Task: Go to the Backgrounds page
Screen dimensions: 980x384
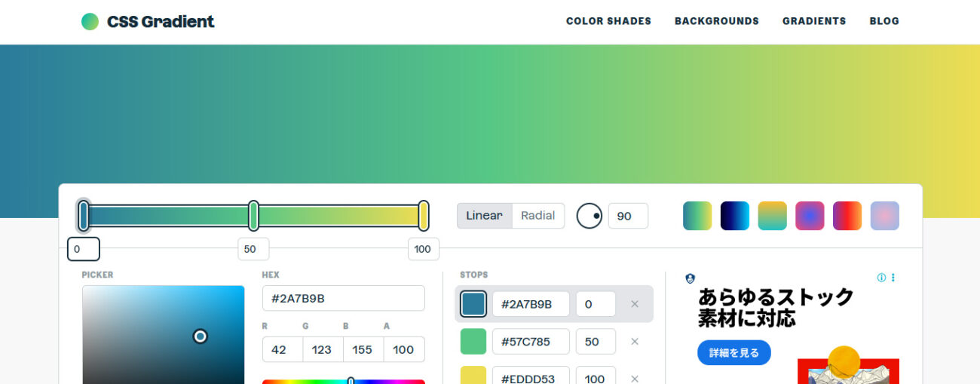Action: point(716,21)
